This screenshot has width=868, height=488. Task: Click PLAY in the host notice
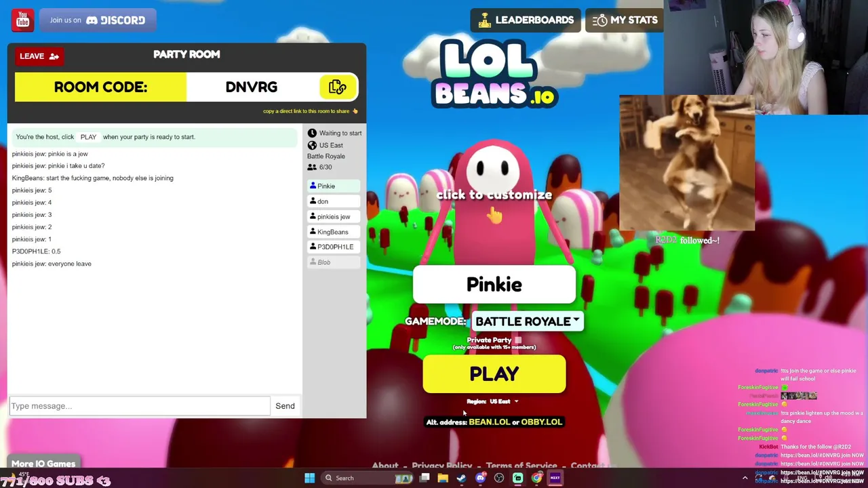(x=88, y=137)
